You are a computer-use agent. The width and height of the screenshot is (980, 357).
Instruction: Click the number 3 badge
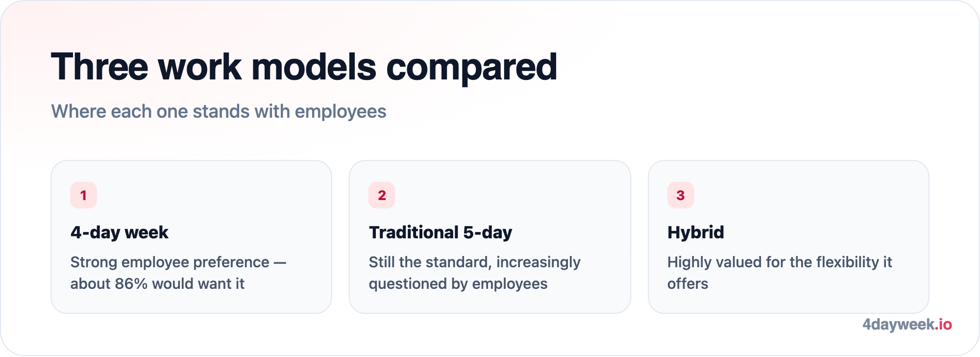(x=681, y=195)
